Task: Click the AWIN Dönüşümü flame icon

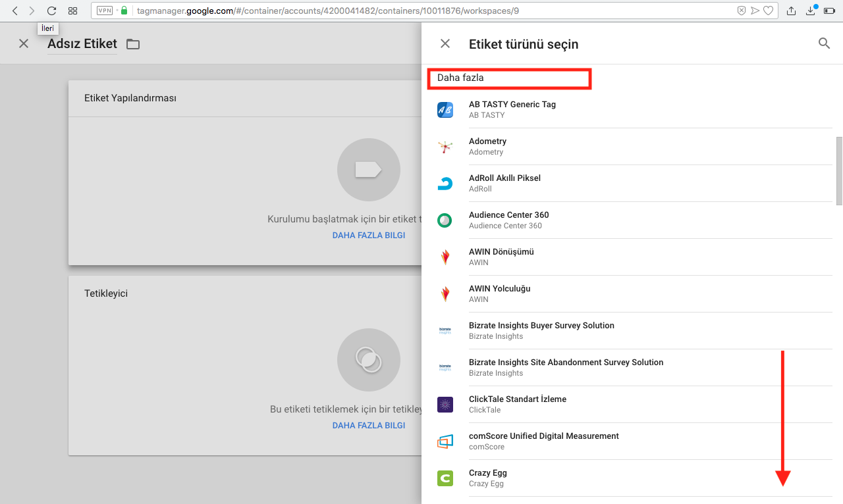Action: (445, 257)
